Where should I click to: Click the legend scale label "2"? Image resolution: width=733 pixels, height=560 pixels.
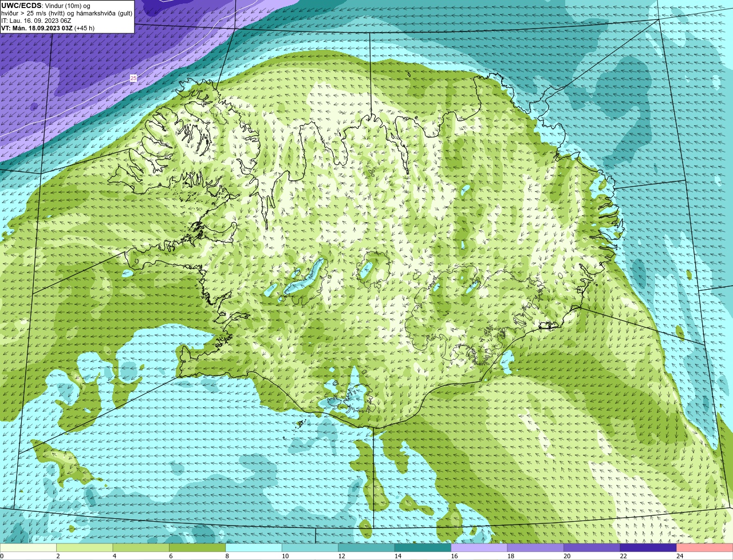click(58, 556)
